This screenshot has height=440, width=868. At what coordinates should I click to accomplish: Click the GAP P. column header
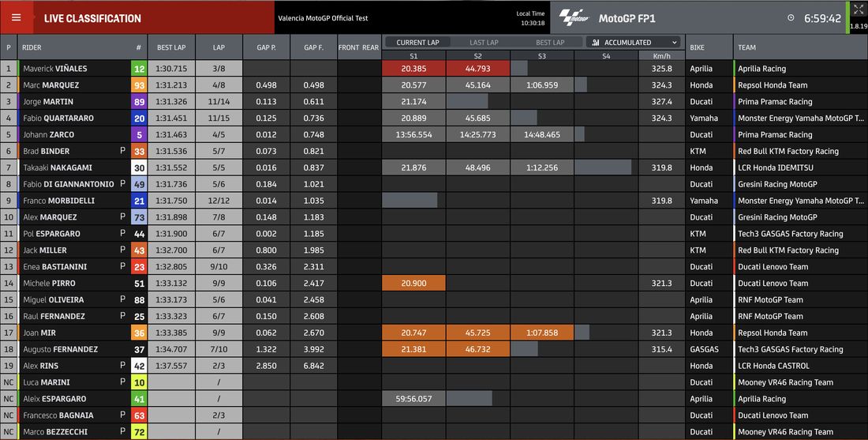(266, 47)
